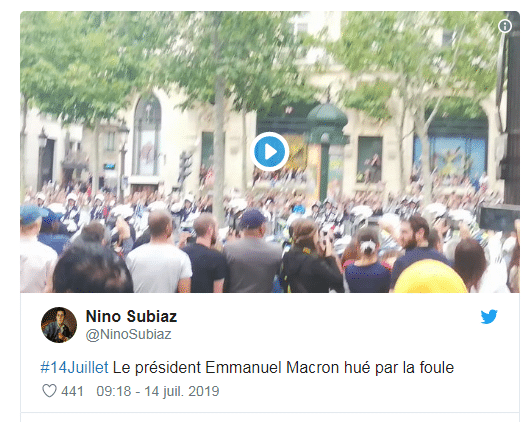The width and height of the screenshot is (529, 422).
Task: Click the "2019" year in the timestamp
Action: point(204,391)
